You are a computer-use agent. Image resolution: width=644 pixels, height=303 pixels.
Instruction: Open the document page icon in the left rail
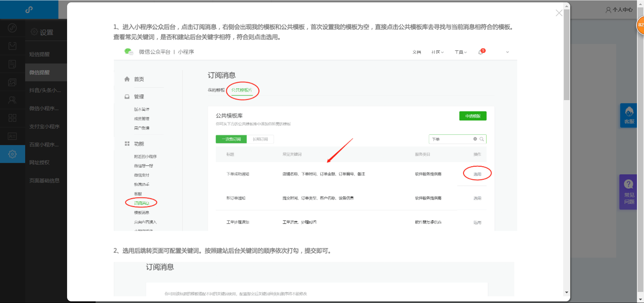tap(12, 64)
